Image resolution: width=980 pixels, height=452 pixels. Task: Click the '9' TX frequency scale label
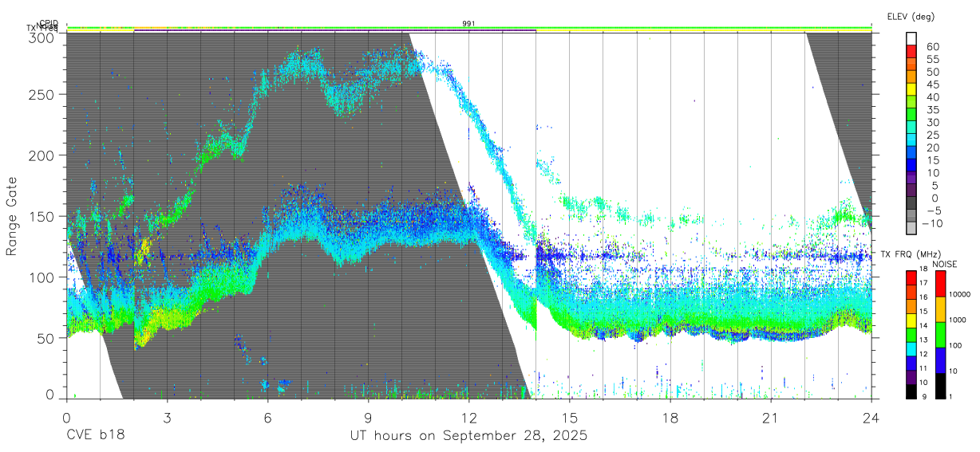923,396
